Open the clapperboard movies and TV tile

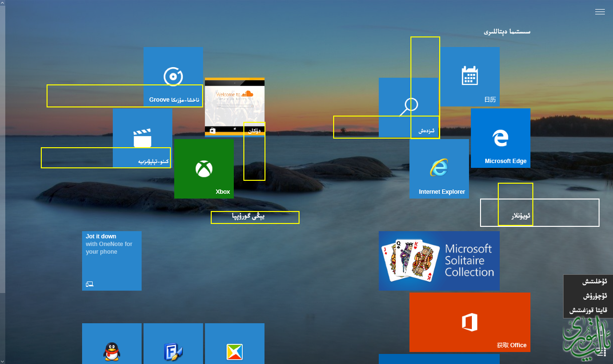[143, 138]
